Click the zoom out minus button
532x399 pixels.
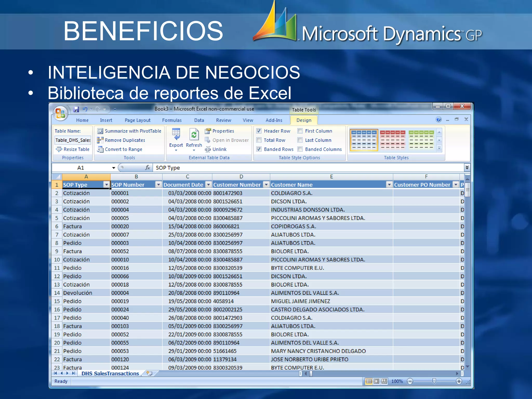[410, 381]
